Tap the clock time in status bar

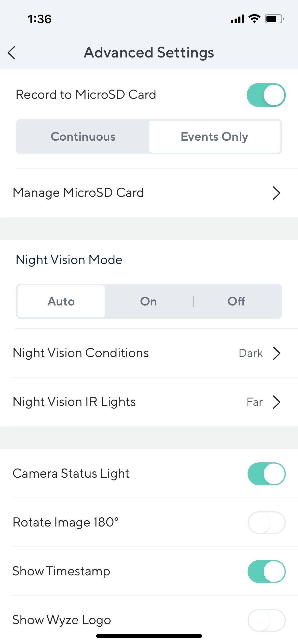pyautogui.click(x=40, y=19)
